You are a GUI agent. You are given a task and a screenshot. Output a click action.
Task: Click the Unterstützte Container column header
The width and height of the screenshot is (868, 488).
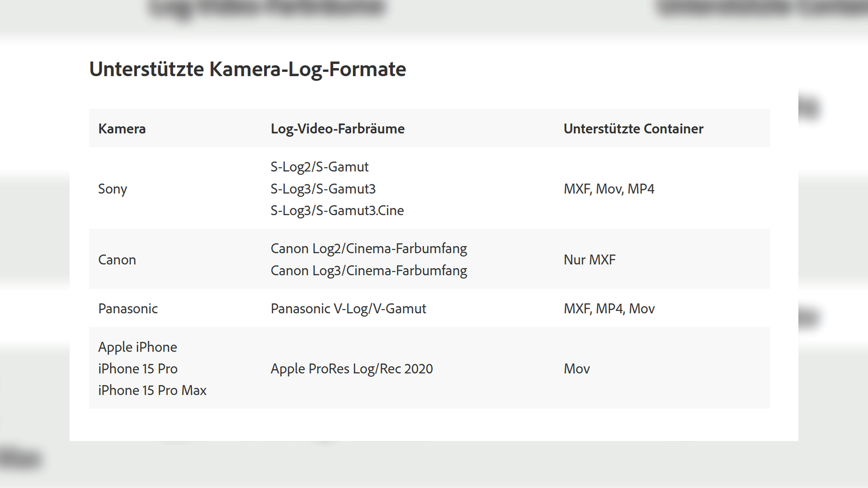pos(633,129)
